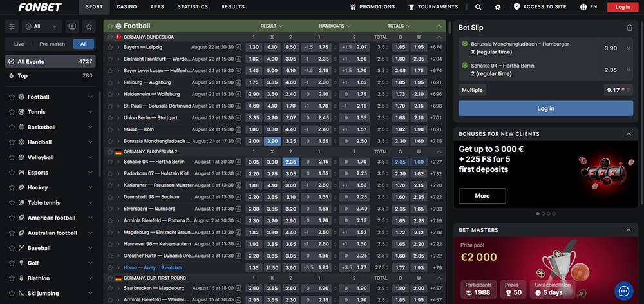Click the Esports gamepad icon in sidebar
This screenshot has height=304, width=644.
[21, 173]
